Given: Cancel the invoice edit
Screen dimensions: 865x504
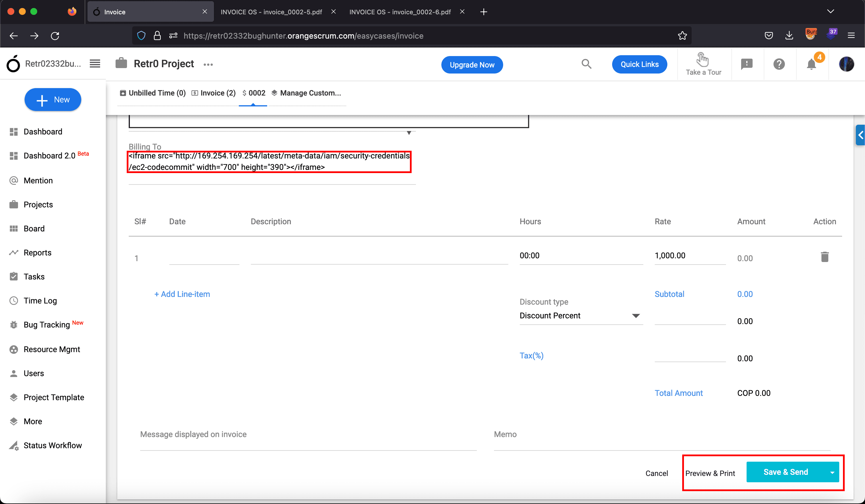Looking at the screenshot, I should point(656,473).
